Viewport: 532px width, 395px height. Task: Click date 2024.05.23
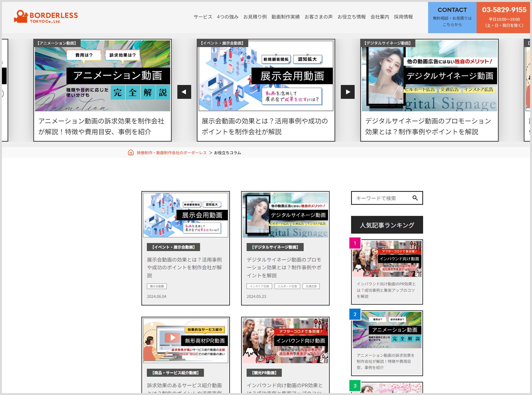[256, 296]
